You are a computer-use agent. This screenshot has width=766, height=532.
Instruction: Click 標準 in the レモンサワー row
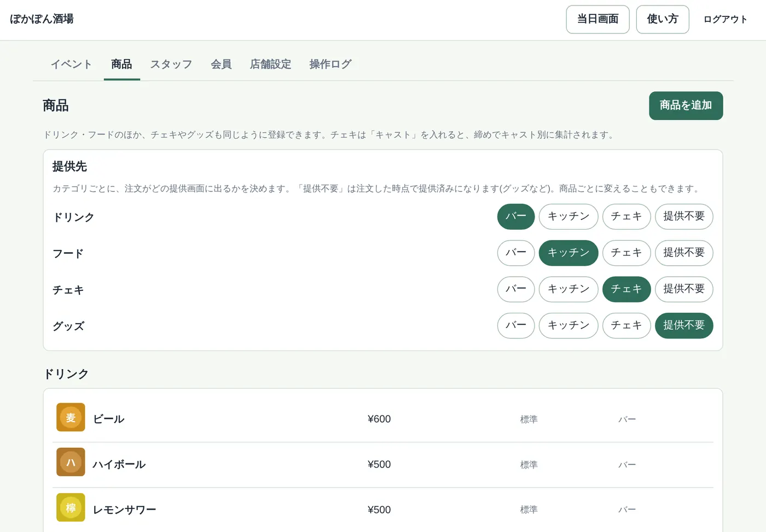pos(529,510)
